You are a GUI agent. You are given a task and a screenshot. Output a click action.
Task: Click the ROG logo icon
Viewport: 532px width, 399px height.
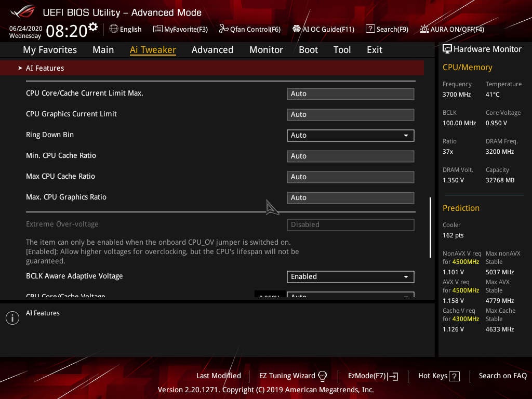pos(23,12)
